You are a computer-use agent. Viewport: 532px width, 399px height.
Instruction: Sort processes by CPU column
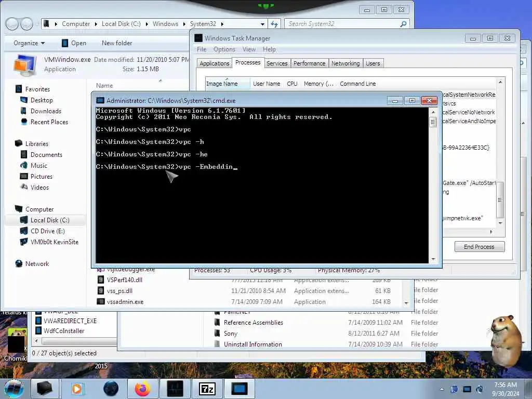292,84
